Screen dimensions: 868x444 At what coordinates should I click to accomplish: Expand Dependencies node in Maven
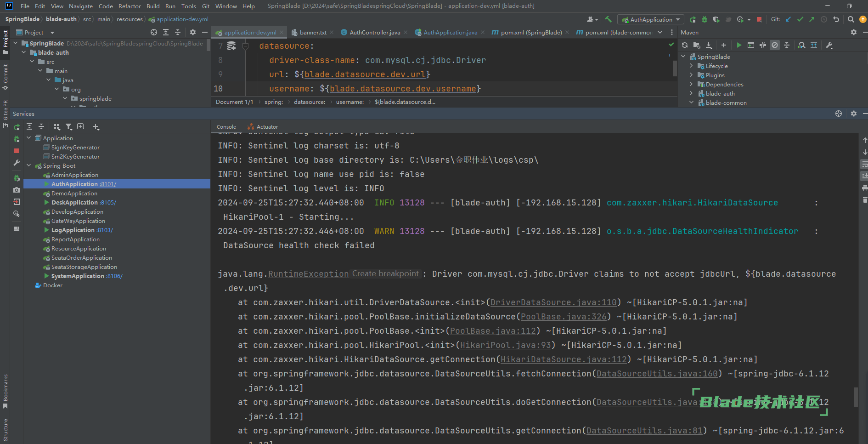click(691, 84)
